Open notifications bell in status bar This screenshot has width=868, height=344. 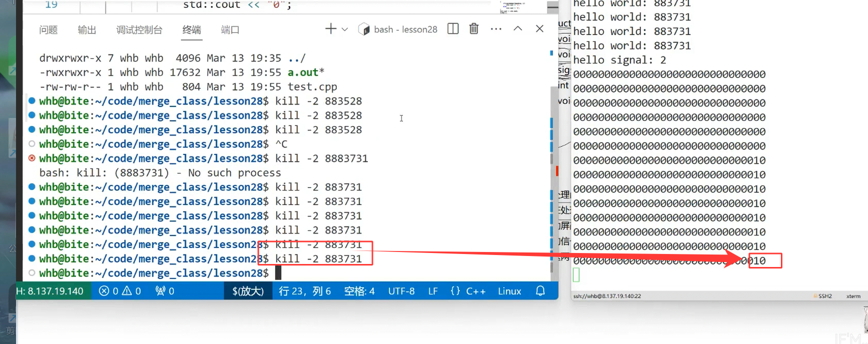[540, 290]
